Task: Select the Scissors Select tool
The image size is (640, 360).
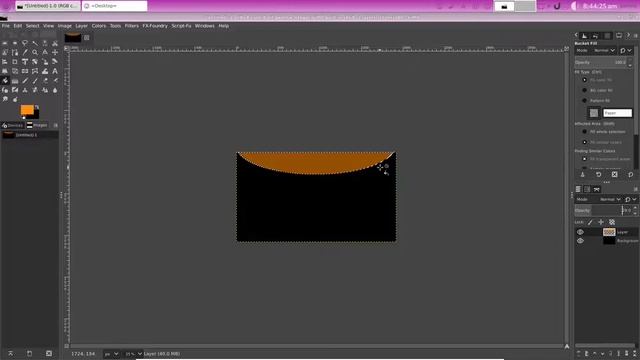Action: tap(55, 43)
